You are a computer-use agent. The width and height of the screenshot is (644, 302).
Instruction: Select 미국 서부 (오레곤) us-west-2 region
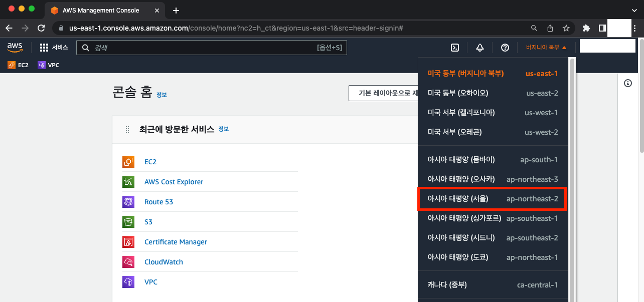(493, 132)
